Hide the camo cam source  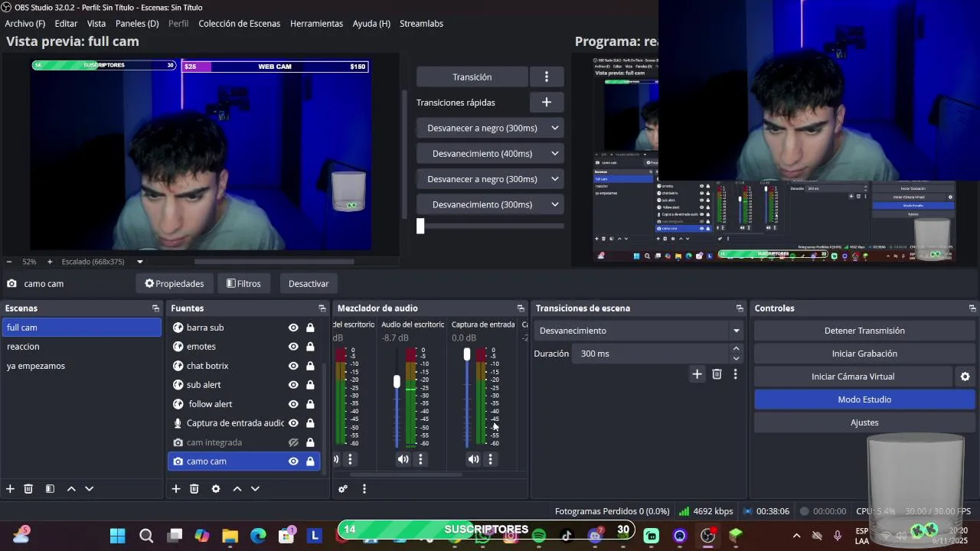click(x=293, y=461)
